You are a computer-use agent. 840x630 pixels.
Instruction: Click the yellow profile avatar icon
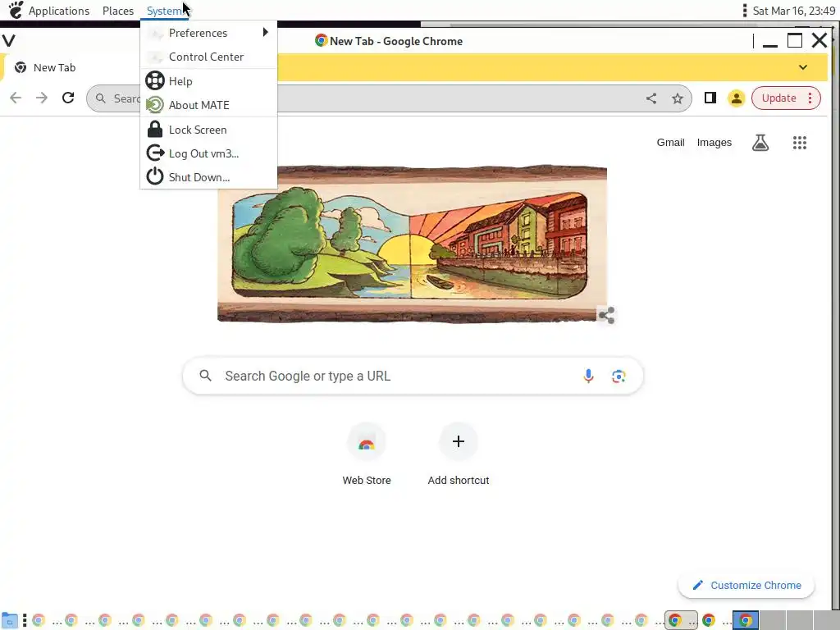736,98
